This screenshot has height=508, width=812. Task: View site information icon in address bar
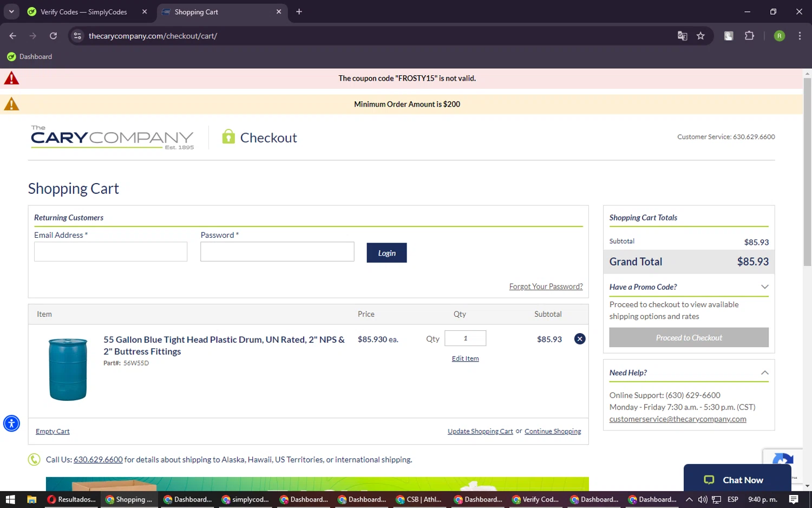click(x=77, y=36)
